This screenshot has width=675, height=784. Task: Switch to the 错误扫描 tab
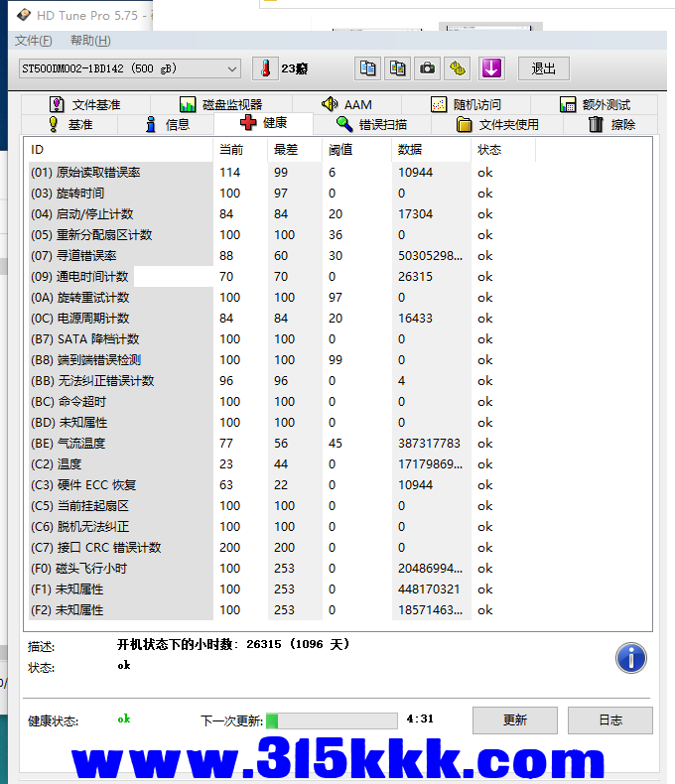(372, 124)
